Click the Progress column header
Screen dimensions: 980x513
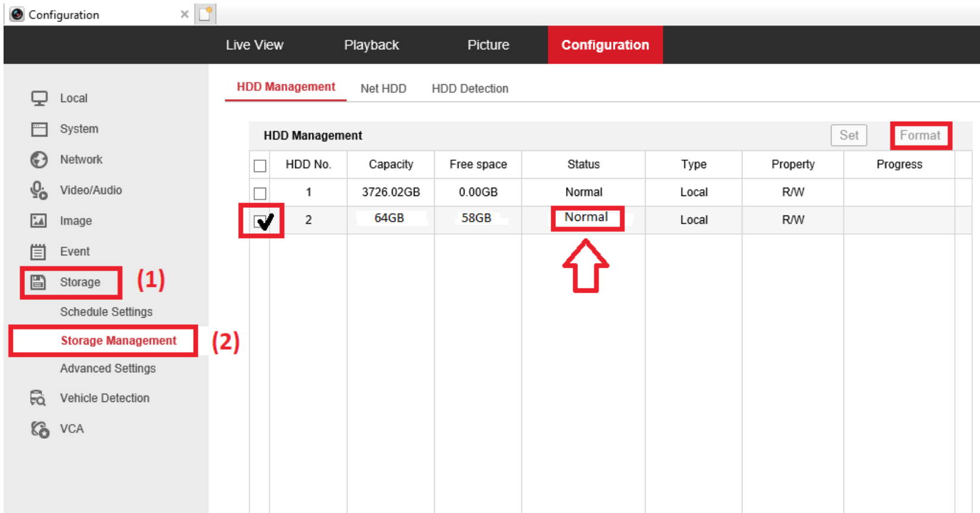click(899, 164)
